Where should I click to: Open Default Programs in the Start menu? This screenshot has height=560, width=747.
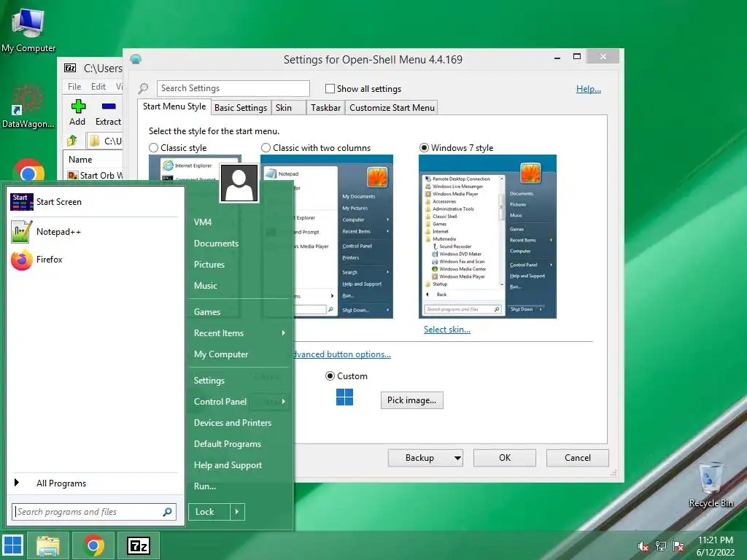pos(239,444)
